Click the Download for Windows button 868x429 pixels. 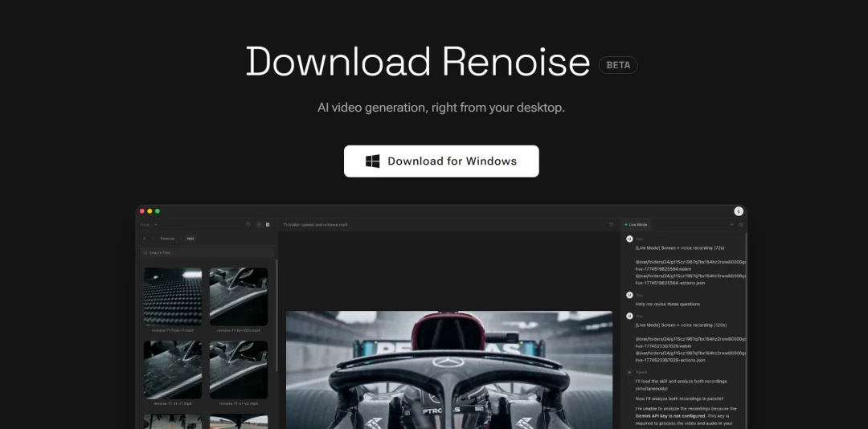tap(441, 161)
